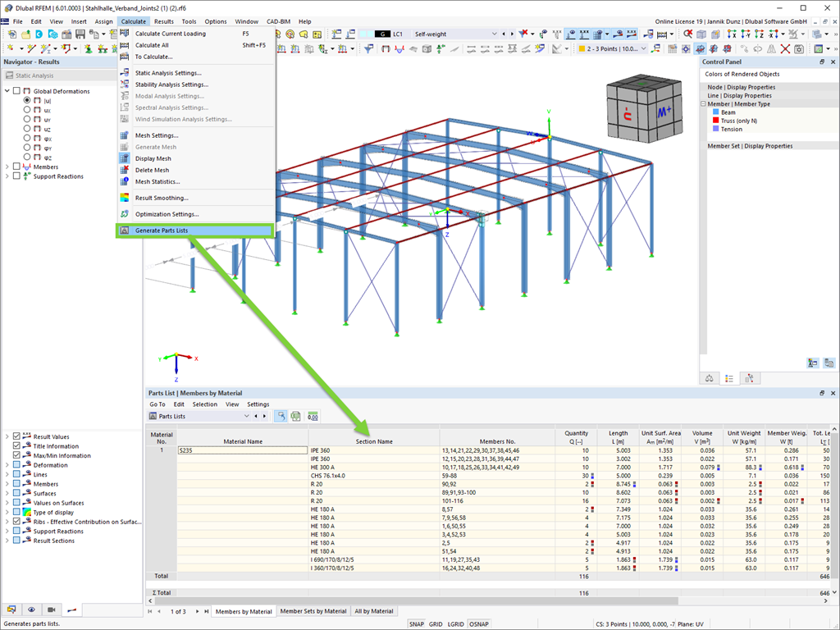Screen dimensions: 840x630
Task: Open the Parts Lists dropdown
Action: click(246, 416)
